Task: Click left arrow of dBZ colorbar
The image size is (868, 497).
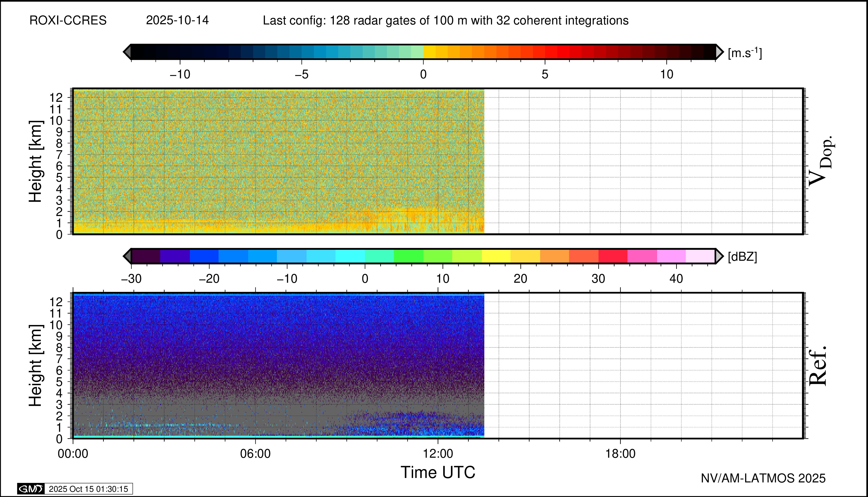Action: click(x=127, y=256)
